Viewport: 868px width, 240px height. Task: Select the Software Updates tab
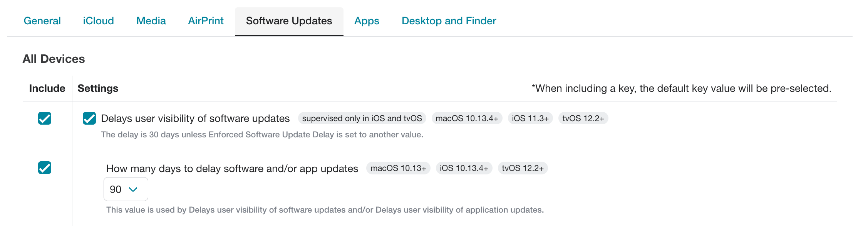(x=289, y=21)
